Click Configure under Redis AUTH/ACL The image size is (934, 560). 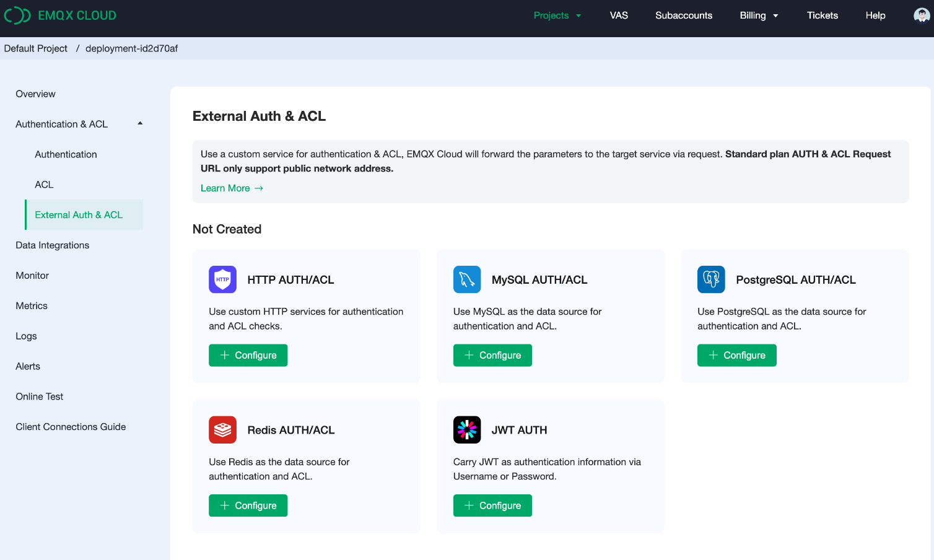pyautogui.click(x=248, y=505)
